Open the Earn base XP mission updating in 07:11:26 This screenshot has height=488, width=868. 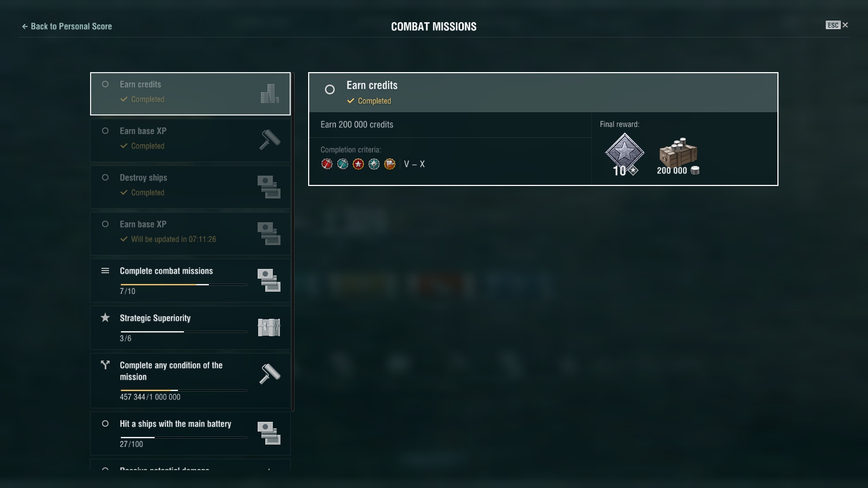click(x=190, y=234)
